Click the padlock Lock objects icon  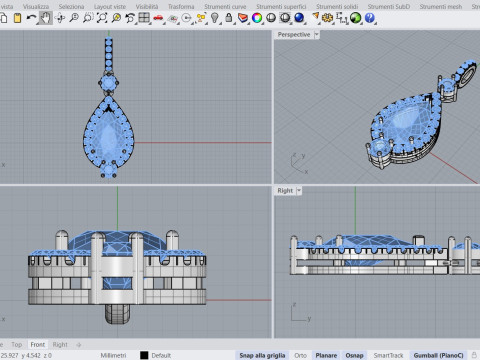point(229,18)
